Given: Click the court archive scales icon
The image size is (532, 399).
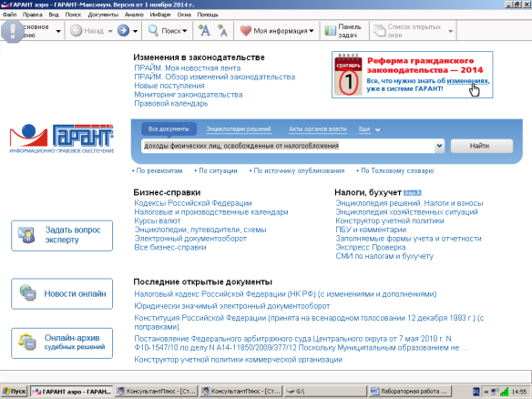Looking at the screenshot, I should point(27,342).
